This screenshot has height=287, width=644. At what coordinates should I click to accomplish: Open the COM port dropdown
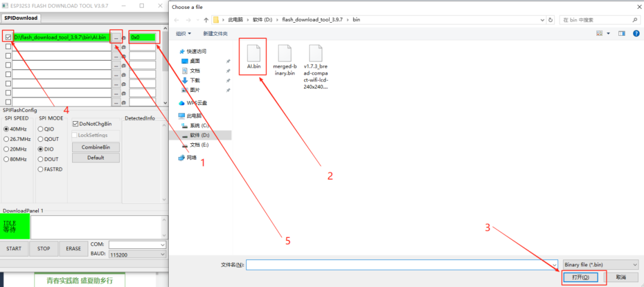point(163,245)
